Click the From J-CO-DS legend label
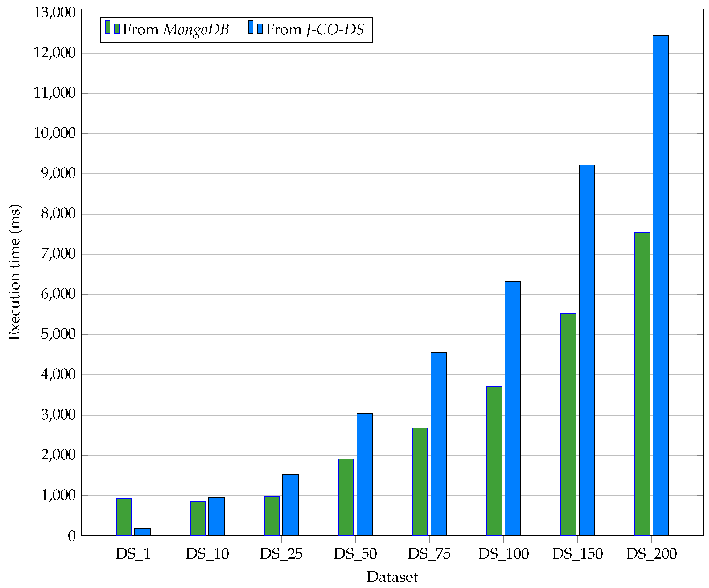 coord(315,30)
